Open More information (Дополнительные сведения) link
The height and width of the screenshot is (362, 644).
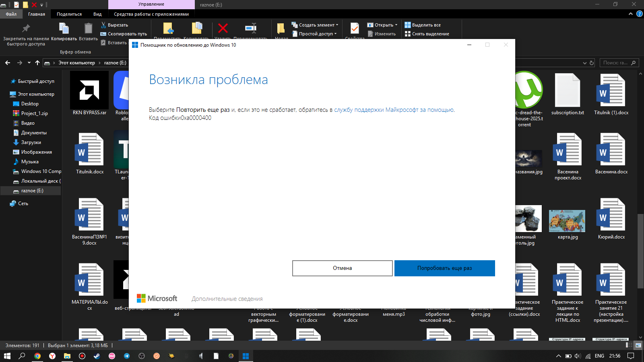tap(227, 299)
